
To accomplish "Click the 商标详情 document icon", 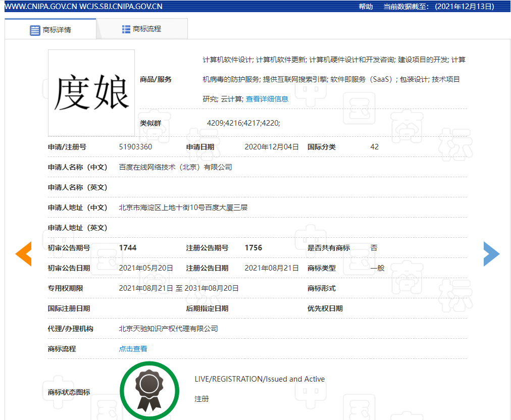I will pyautogui.click(x=35, y=30).
